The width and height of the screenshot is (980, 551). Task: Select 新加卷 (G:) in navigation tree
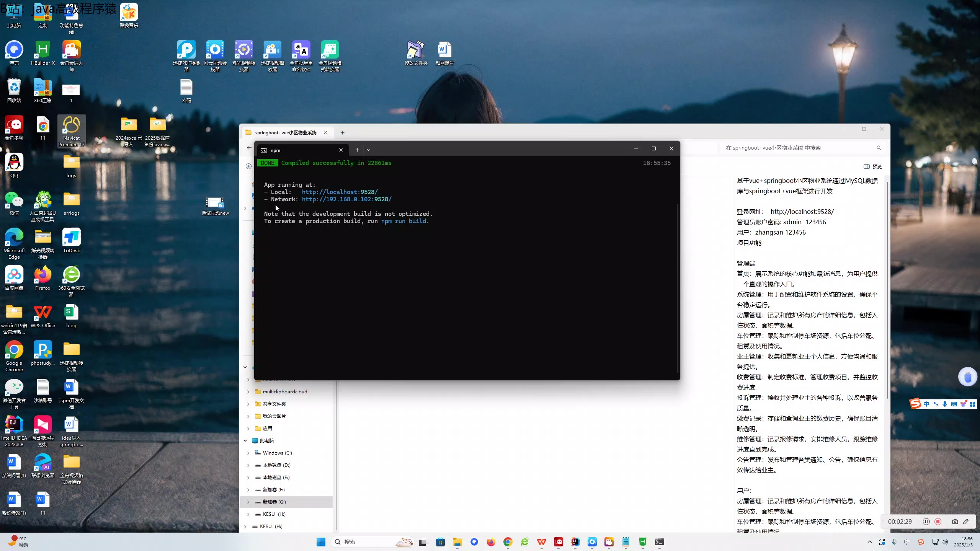[286, 502]
